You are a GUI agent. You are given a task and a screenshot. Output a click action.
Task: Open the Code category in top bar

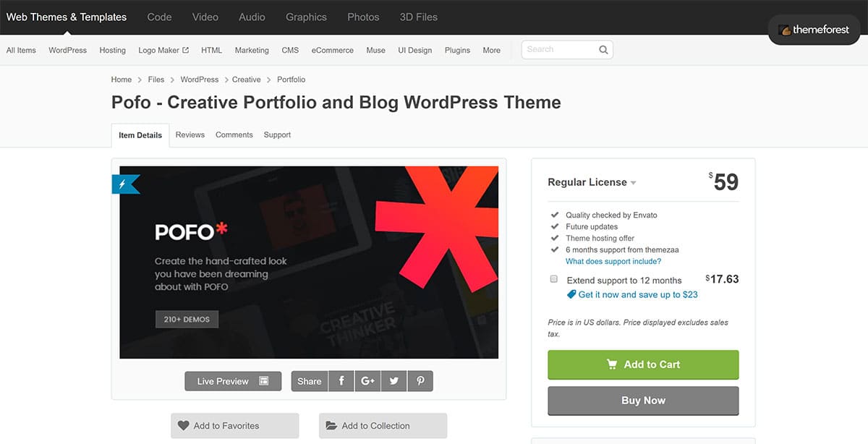tap(159, 17)
